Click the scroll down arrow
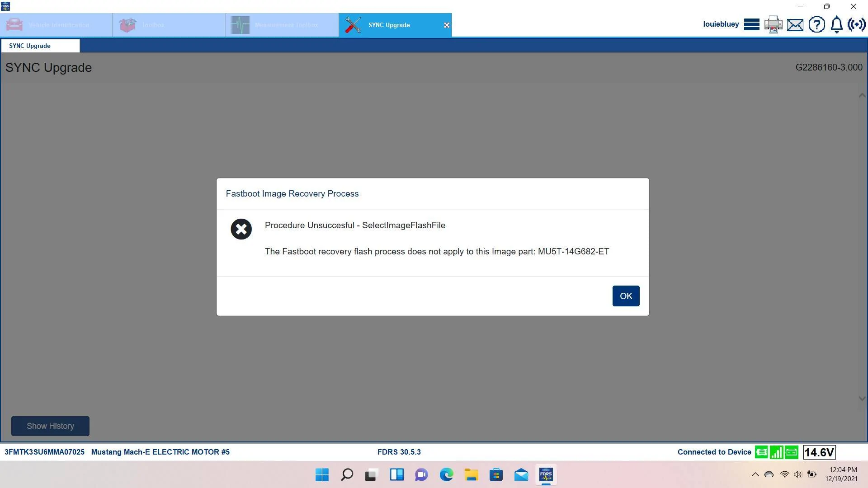 click(862, 399)
